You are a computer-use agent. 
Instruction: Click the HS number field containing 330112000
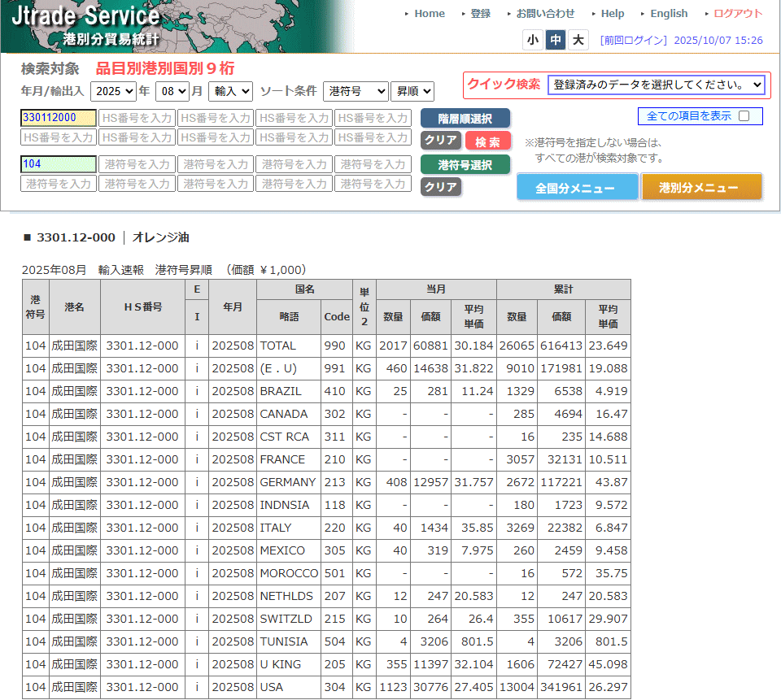click(58, 118)
